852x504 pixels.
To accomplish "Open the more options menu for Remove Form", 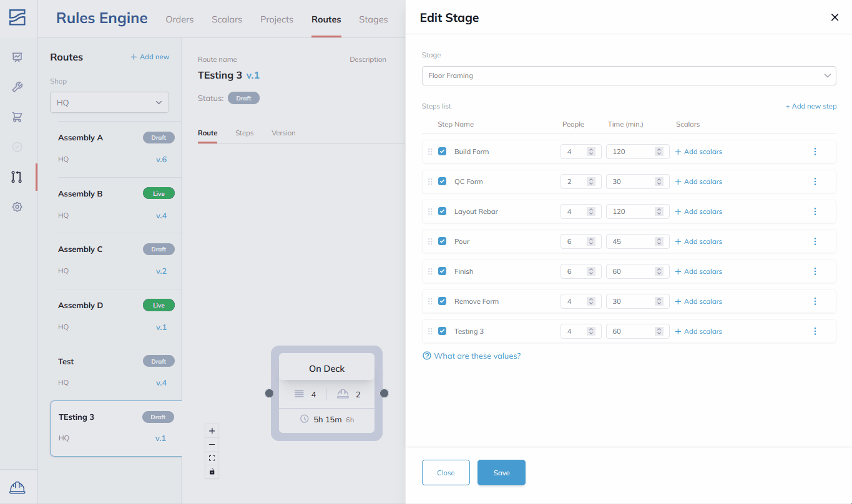I will 815,301.
